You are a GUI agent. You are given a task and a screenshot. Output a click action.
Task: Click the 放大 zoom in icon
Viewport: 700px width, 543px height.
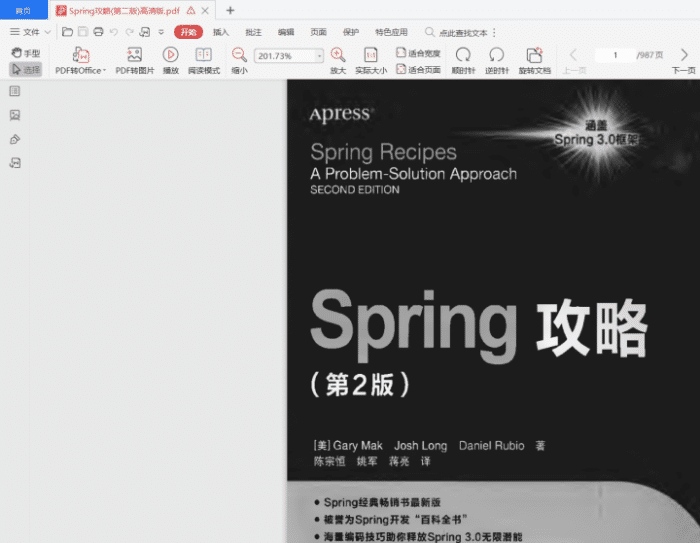338,60
